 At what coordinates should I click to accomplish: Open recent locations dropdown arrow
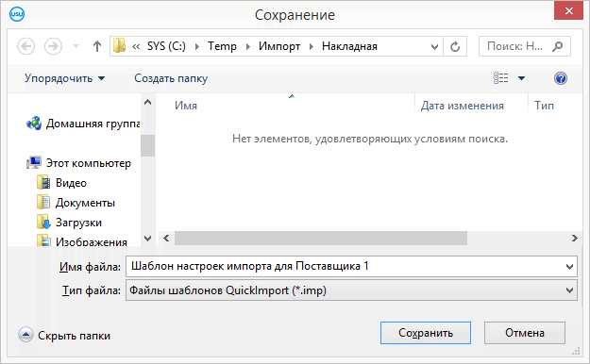tap(76, 46)
